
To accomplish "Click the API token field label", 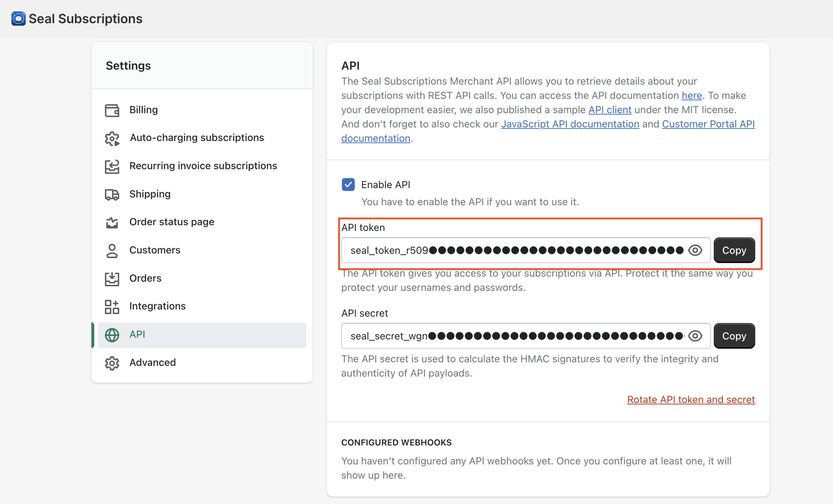I will point(363,228).
